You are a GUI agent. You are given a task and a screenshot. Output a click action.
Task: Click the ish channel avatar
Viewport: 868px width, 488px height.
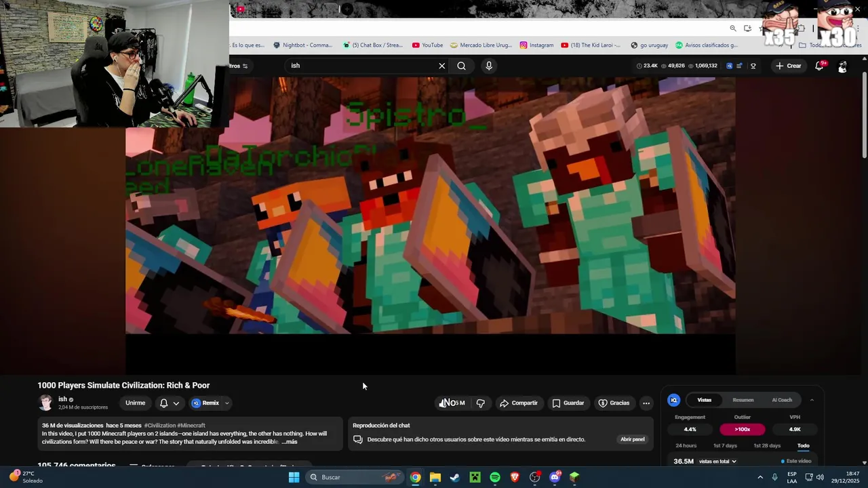(x=45, y=403)
